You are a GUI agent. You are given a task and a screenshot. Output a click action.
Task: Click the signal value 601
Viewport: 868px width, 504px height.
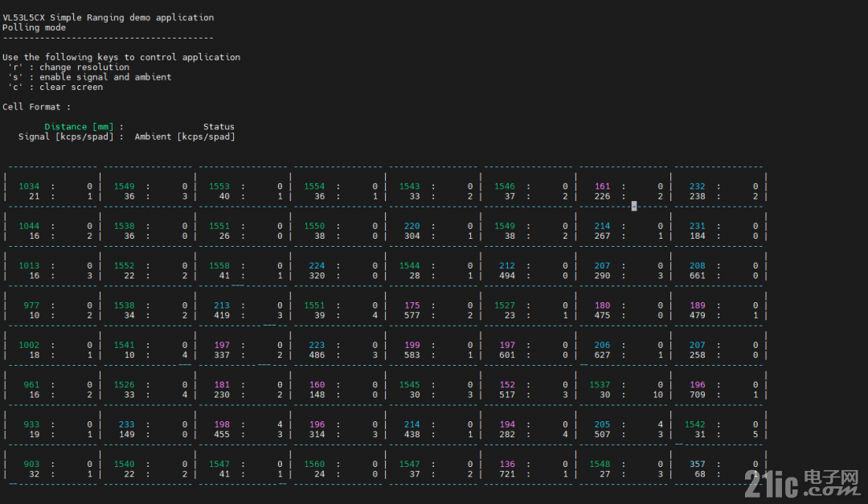(x=507, y=356)
